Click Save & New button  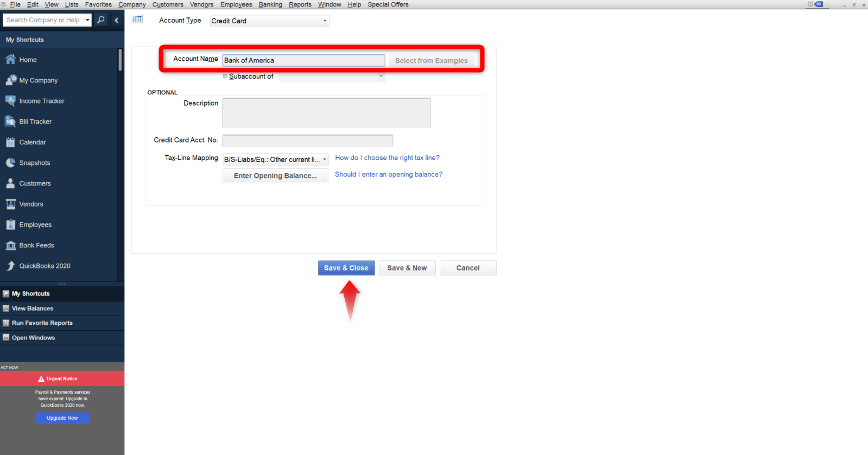pyautogui.click(x=407, y=268)
